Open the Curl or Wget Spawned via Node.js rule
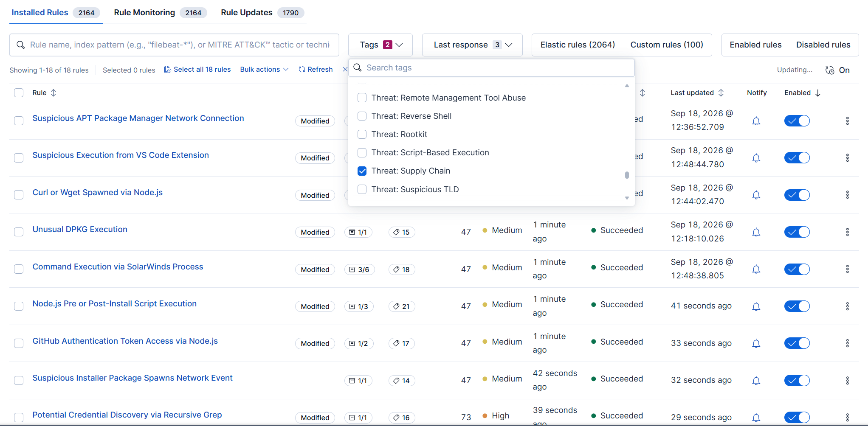This screenshot has width=868, height=432. coord(98,193)
